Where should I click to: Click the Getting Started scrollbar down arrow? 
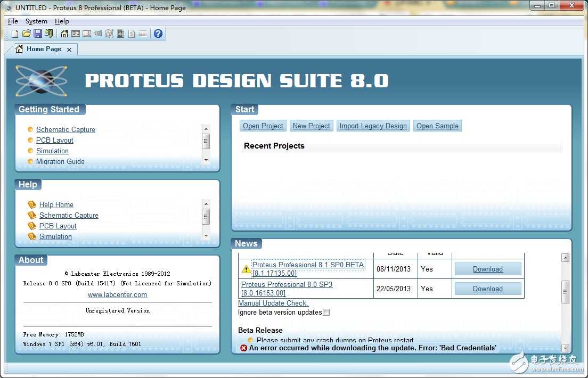pos(206,160)
